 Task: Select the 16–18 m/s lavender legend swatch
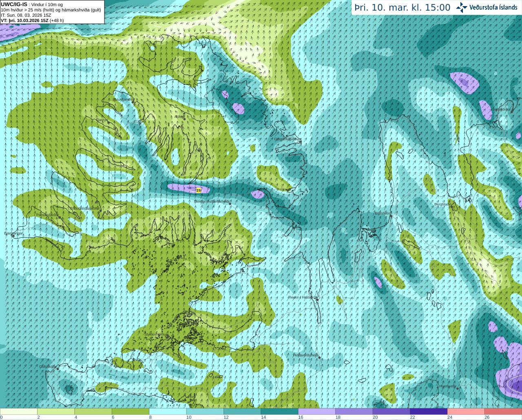click(317, 411)
